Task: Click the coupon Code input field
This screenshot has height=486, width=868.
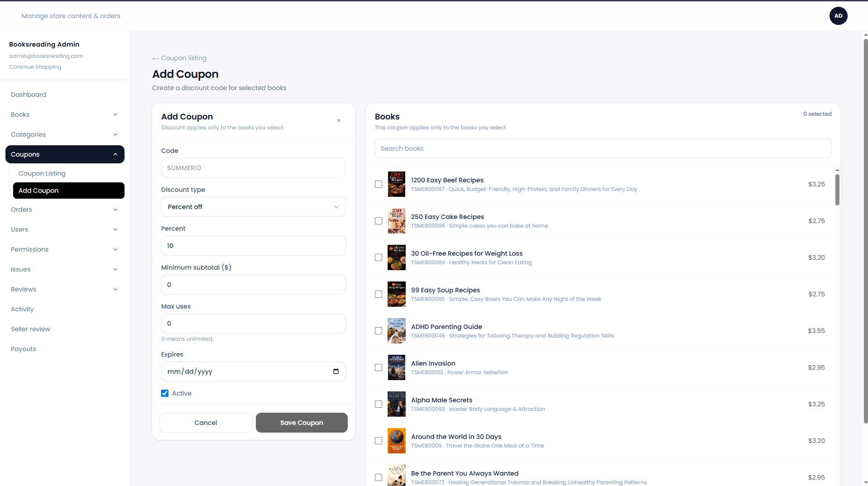Action: point(253,168)
